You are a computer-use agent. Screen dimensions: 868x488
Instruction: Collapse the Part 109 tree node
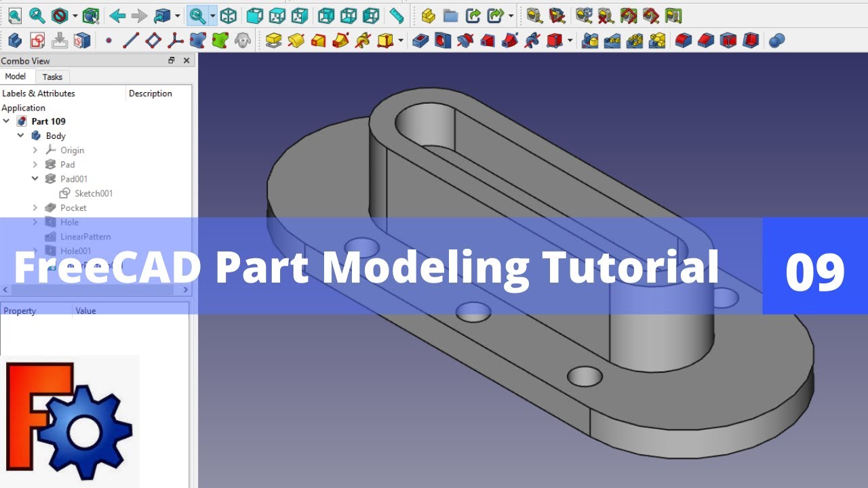coord(7,121)
